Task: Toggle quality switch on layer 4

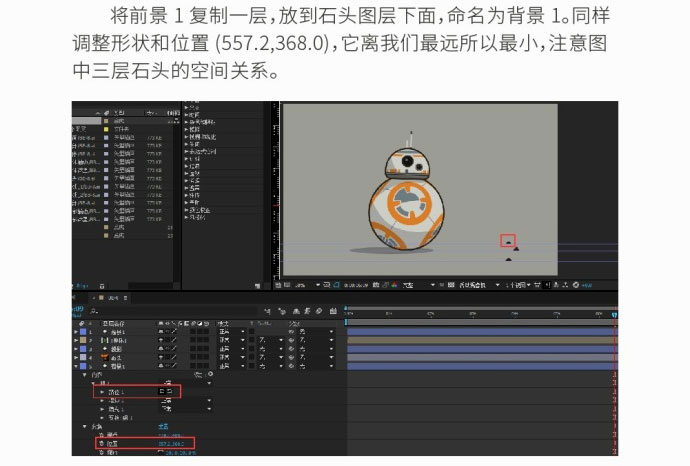Action: tap(174, 357)
